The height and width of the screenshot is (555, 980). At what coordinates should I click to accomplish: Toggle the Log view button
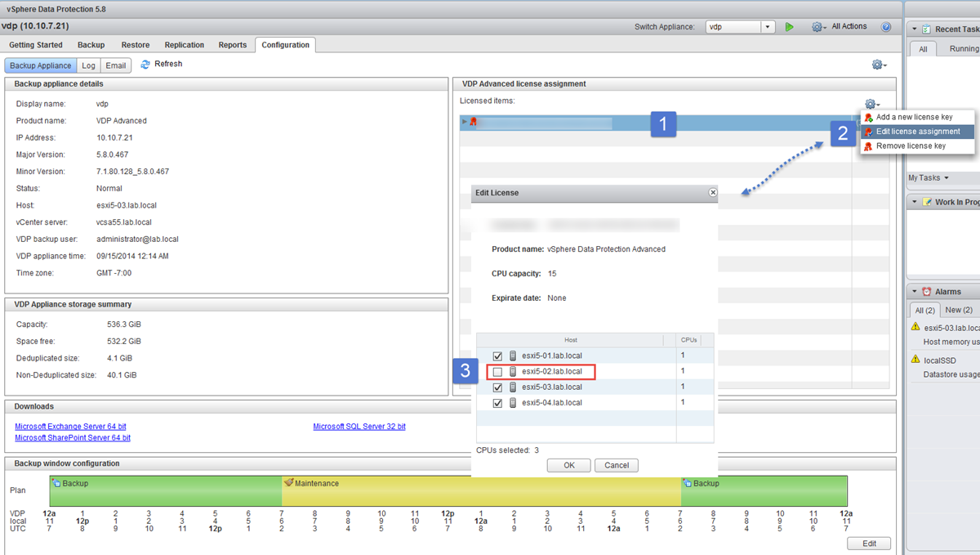[x=88, y=65]
